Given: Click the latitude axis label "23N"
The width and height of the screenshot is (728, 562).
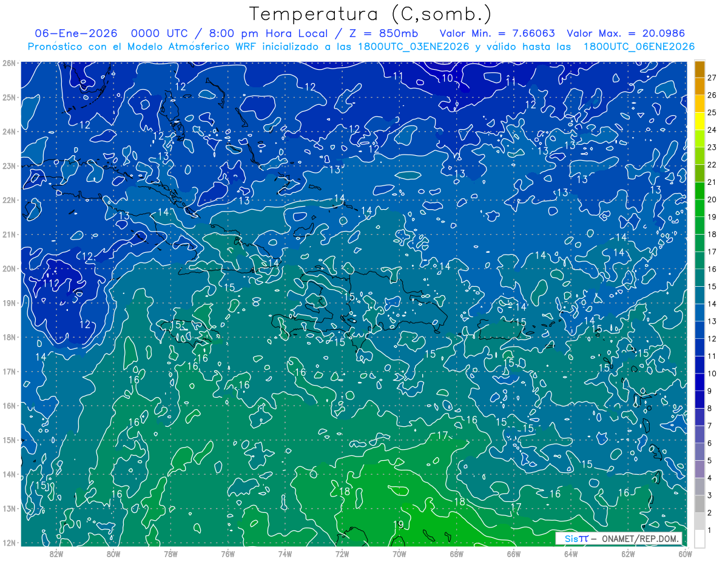Looking at the screenshot, I should tap(8, 166).
